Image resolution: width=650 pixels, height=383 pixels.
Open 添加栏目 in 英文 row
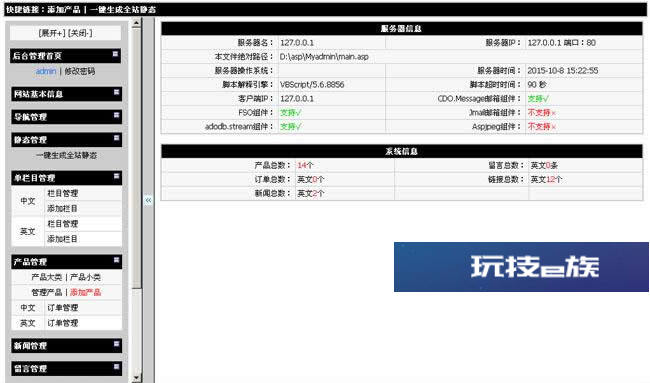[x=63, y=239]
